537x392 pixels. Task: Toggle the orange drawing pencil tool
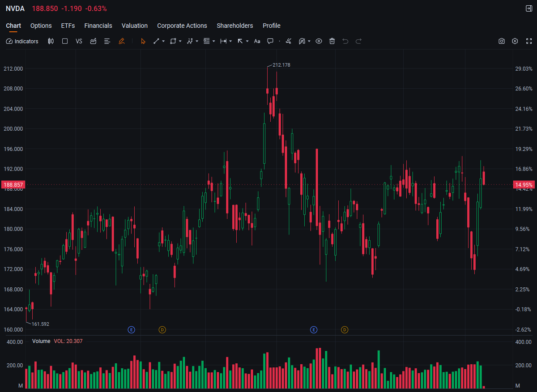(x=121, y=41)
